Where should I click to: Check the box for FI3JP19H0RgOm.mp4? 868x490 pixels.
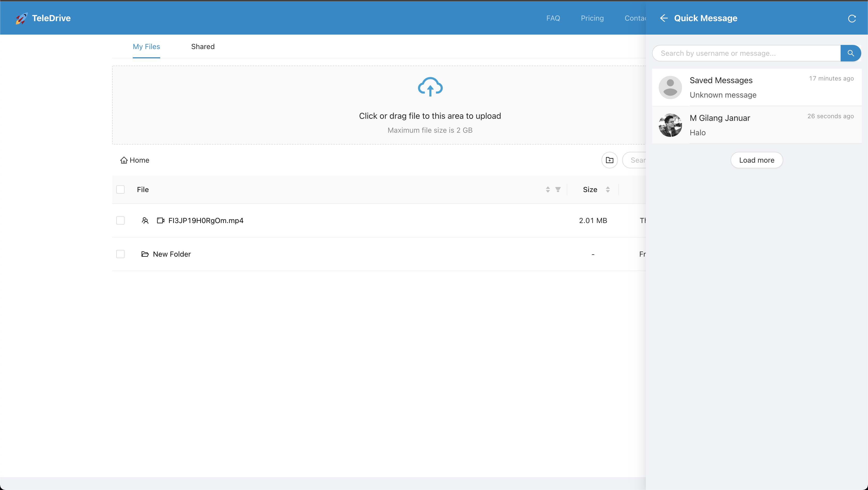[120, 220]
